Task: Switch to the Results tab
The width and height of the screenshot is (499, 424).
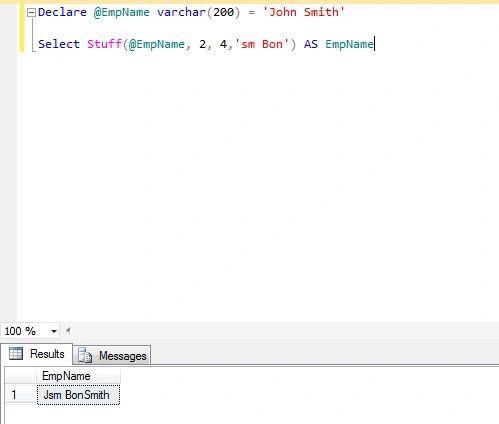Action: (x=37, y=354)
